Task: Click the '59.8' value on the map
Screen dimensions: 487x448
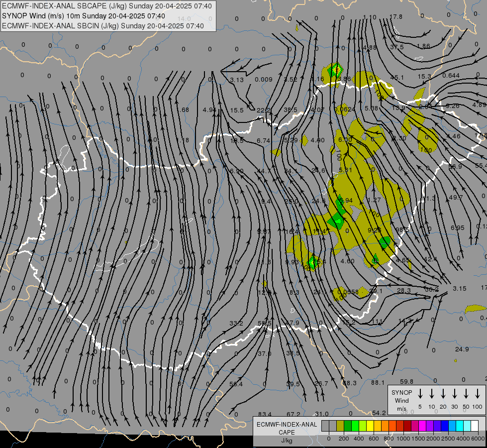Action: (x=406, y=381)
